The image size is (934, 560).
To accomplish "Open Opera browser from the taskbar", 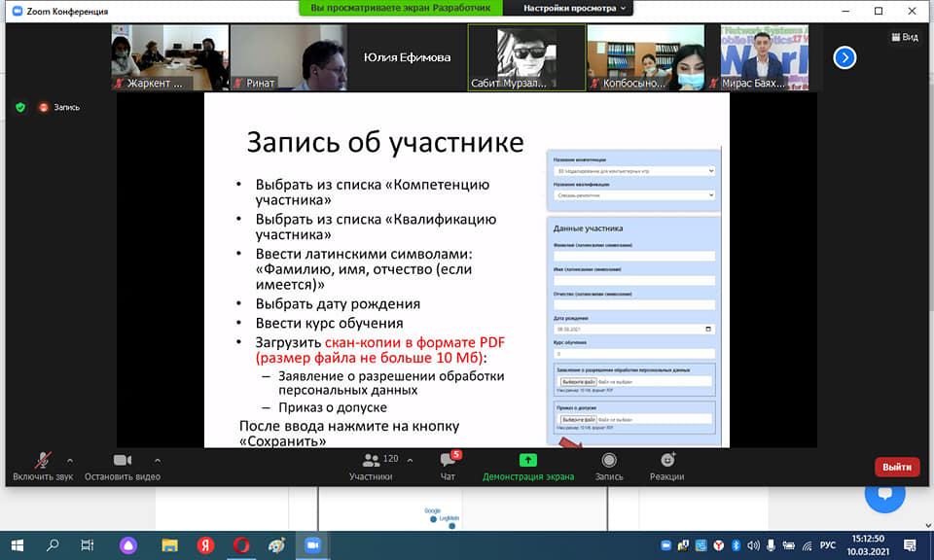I will [x=241, y=544].
